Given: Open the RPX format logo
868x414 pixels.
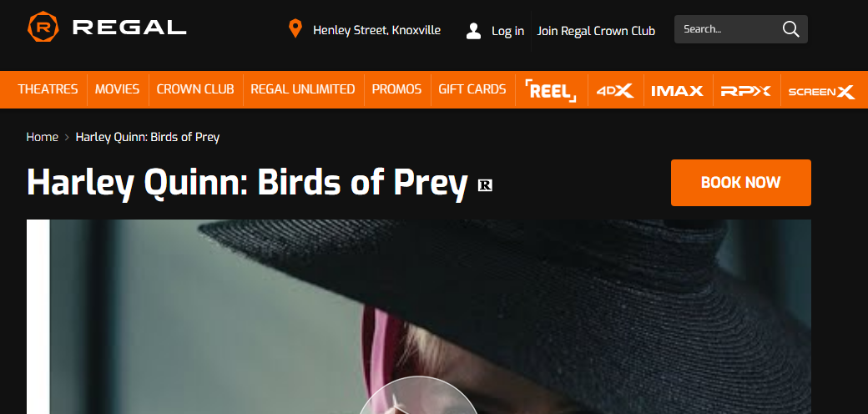Looking at the screenshot, I should 745,91.
